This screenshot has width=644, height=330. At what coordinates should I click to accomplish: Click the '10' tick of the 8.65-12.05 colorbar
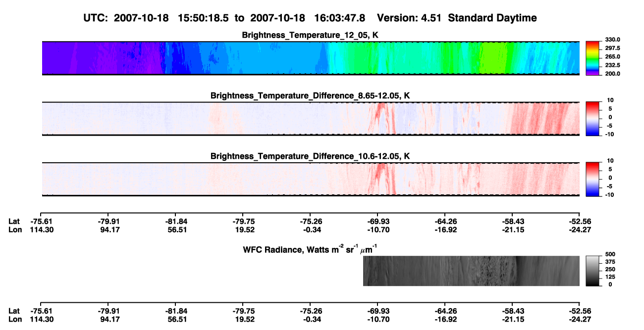[x=609, y=100]
